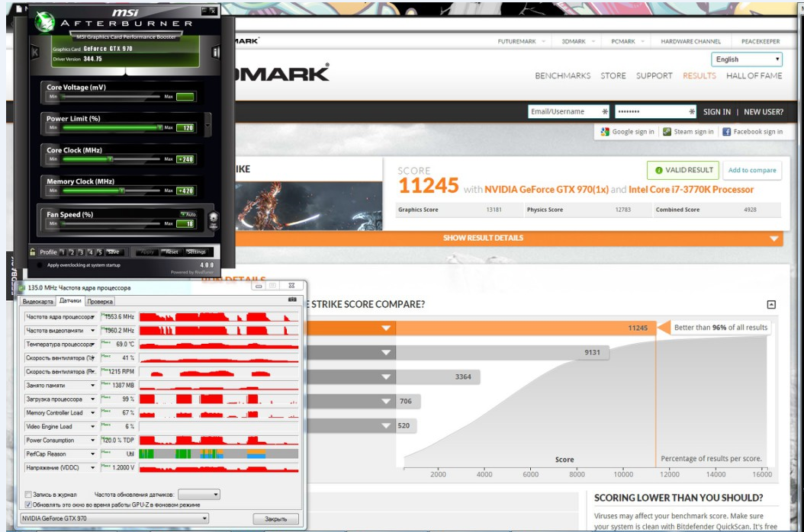Collapse the Strike score compare section icon

[771, 304]
